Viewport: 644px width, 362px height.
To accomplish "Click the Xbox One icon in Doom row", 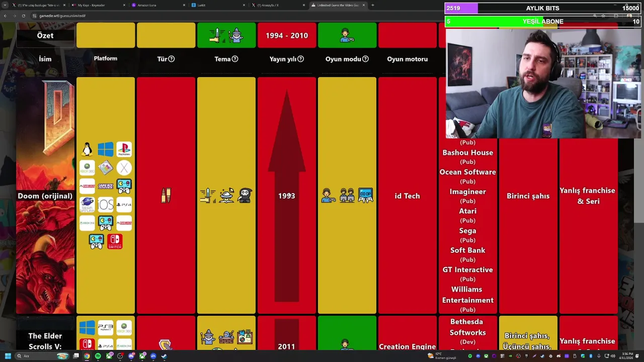I will (x=87, y=223).
